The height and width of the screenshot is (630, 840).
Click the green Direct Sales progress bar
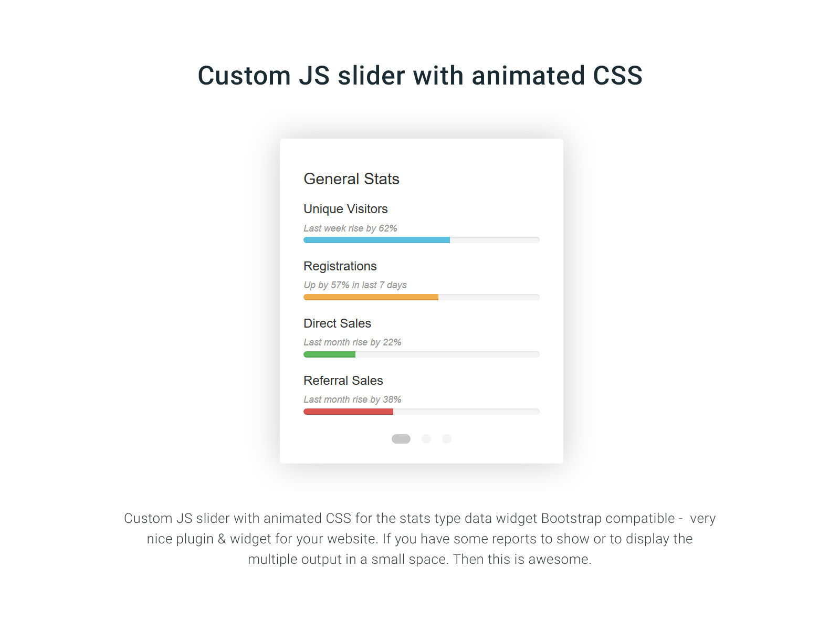click(x=329, y=354)
